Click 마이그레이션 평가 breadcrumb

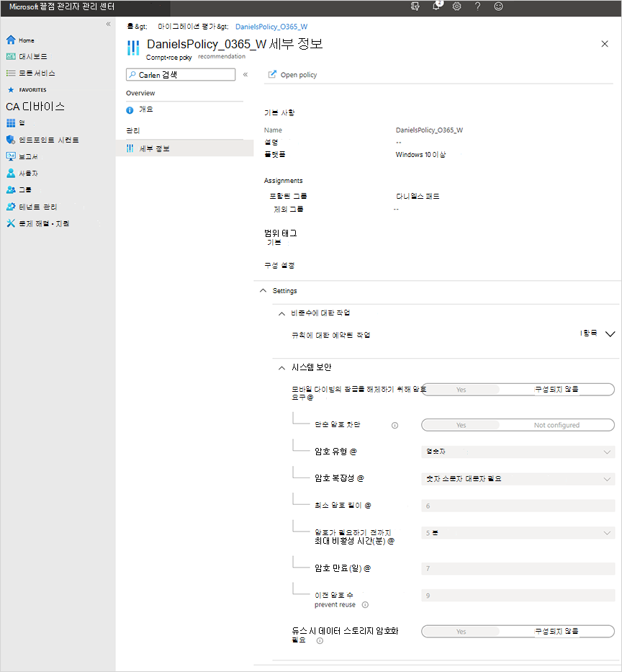[x=186, y=27]
